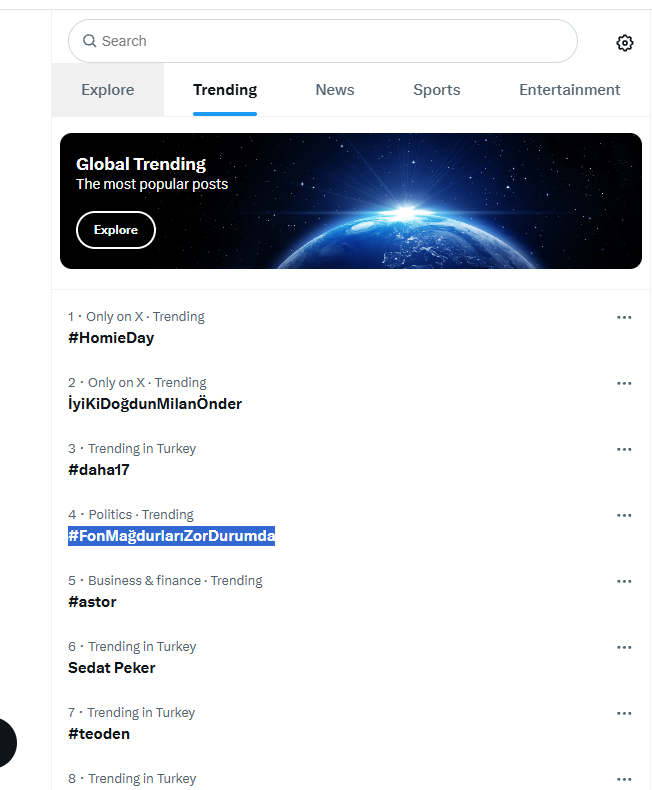This screenshot has width=652, height=790.
Task: Switch to the Entertainment tab
Action: point(569,90)
